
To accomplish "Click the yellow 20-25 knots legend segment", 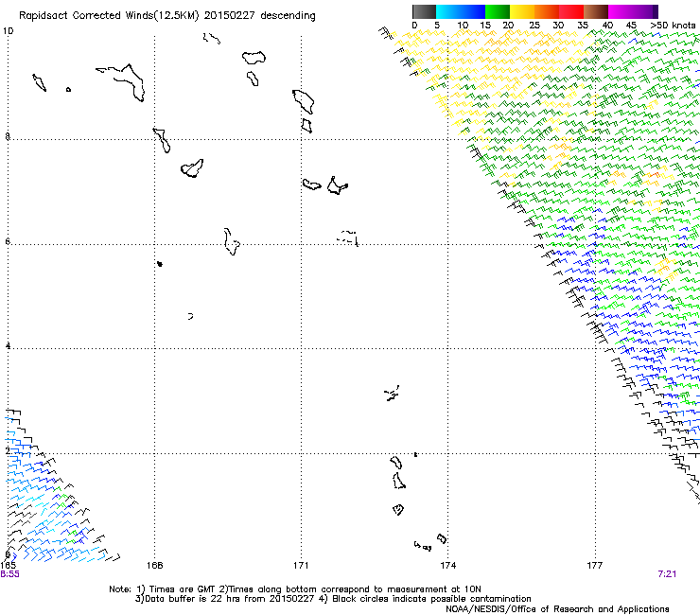I will point(522,11).
